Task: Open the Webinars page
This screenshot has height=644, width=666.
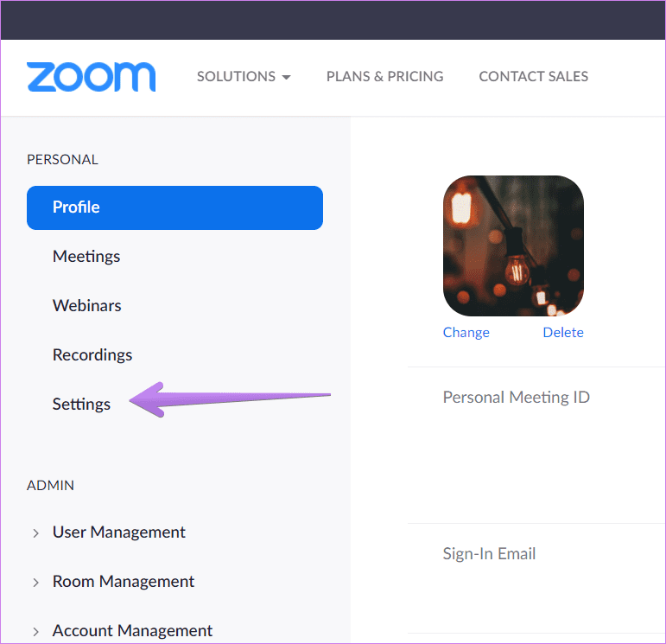Action: pyautogui.click(x=86, y=306)
